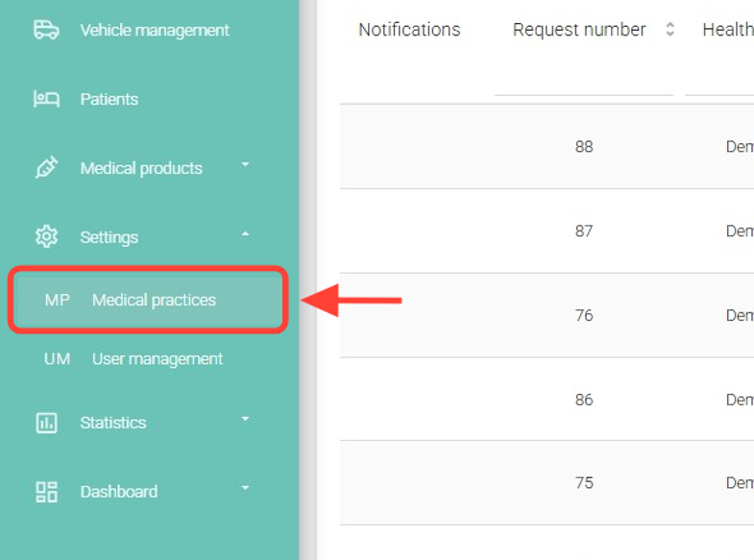Click the MP abbreviation icon
This screenshot has width=754, height=560.
pos(57,300)
